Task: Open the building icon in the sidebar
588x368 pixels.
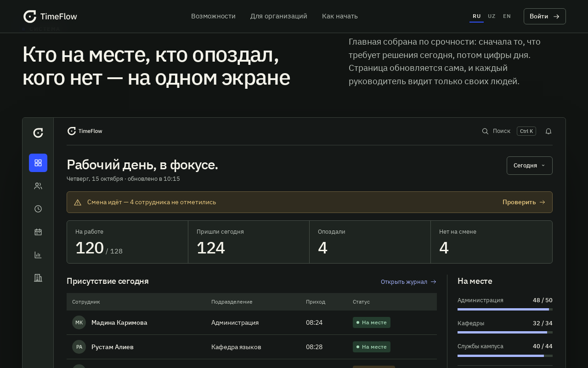Action: click(x=38, y=278)
